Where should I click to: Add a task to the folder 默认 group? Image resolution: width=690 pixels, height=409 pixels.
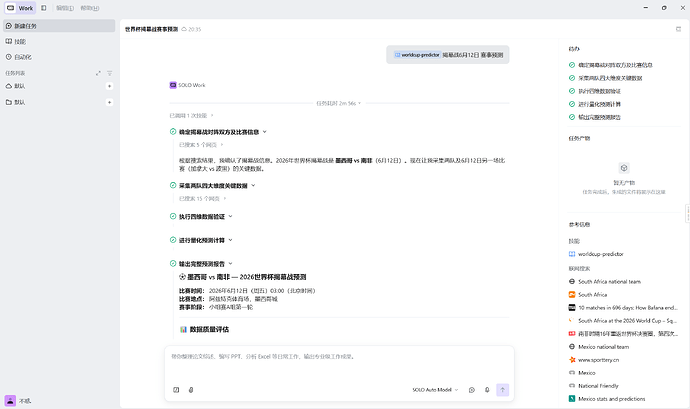(109, 102)
